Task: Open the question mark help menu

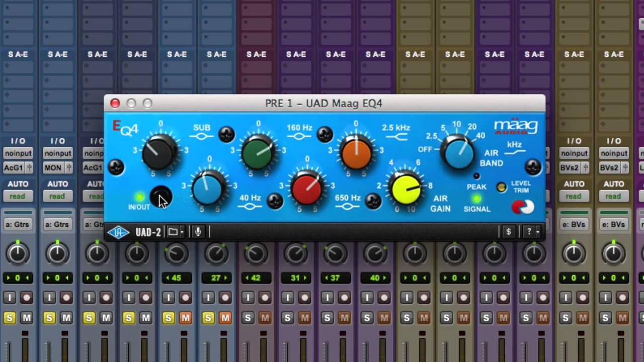Action: click(x=532, y=232)
